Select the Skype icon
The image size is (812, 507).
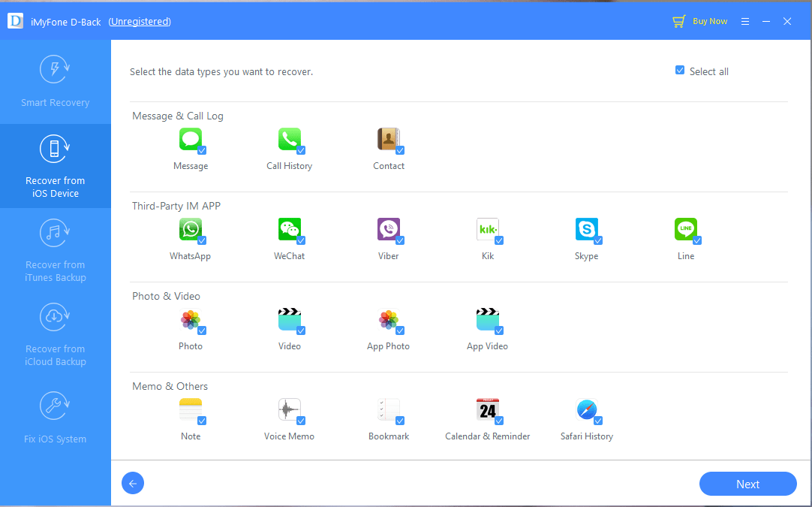[587, 229]
